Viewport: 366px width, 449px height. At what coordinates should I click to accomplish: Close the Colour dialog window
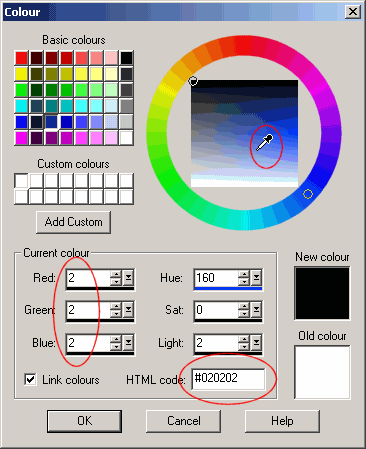click(353, 12)
